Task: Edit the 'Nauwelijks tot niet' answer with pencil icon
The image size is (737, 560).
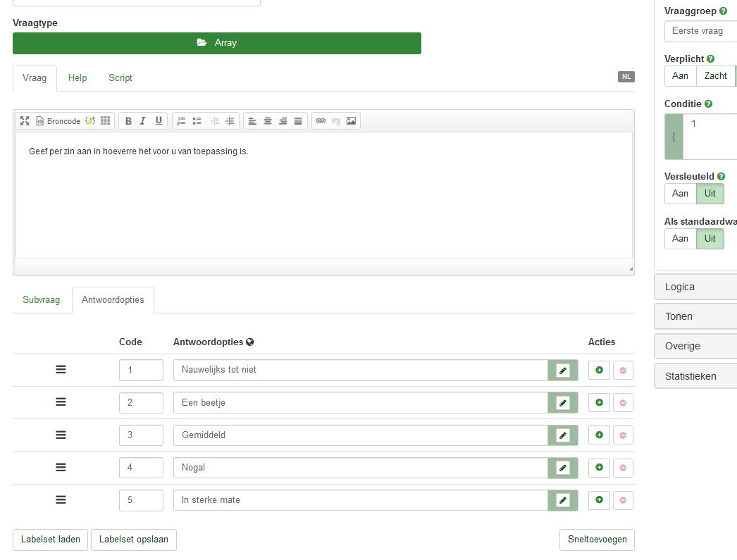Action: pyautogui.click(x=562, y=371)
